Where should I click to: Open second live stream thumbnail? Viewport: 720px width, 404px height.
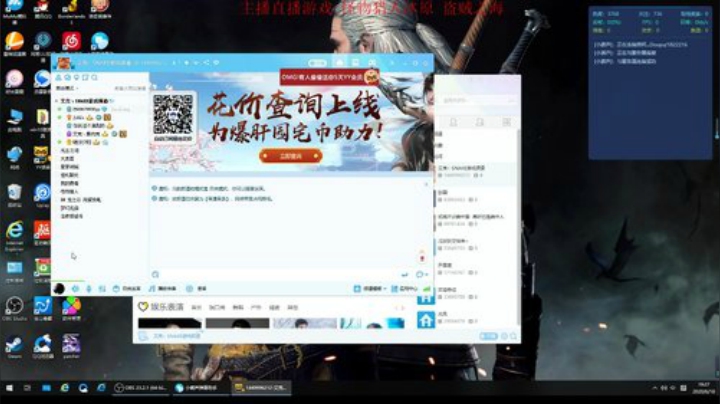click(237, 323)
